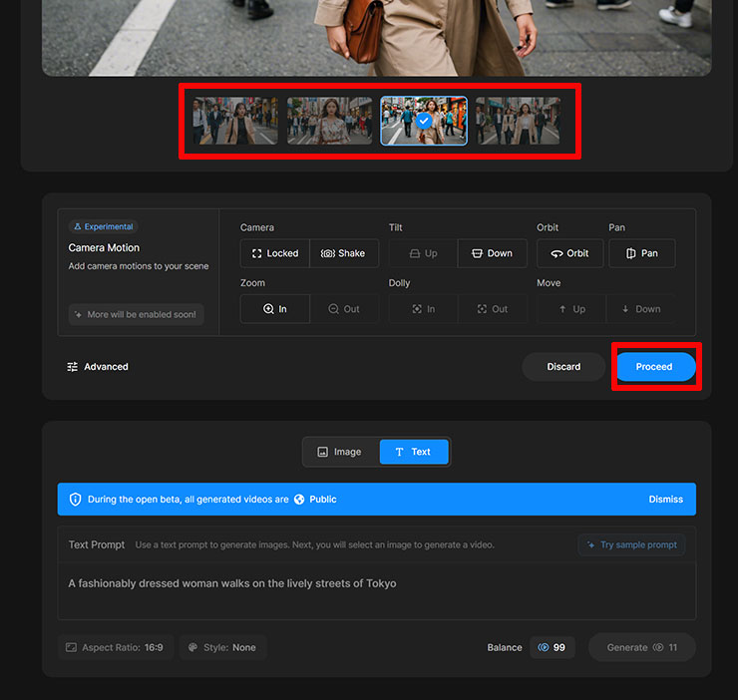Choose Dolly Out motion option
Image resolution: width=738 pixels, height=700 pixels.
tap(492, 309)
